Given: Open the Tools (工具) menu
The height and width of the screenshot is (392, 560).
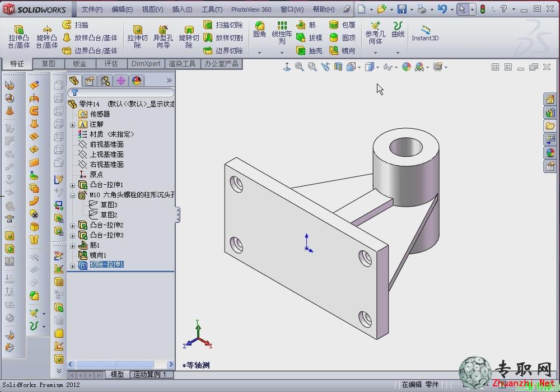Looking at the screenshot, I should [x=212, y=10].
